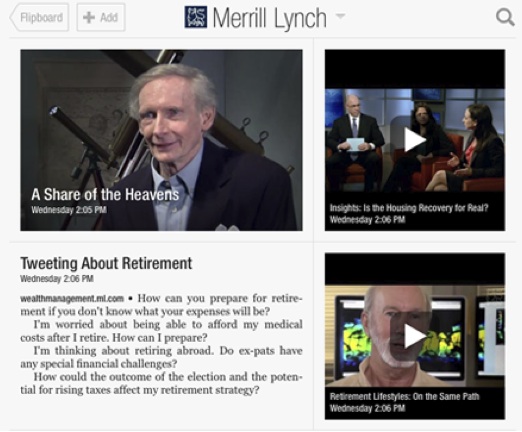Select the Retirement Lifestyles: On the Same Path title
Viewport: 522px width, 432px height.
(404, 396)
